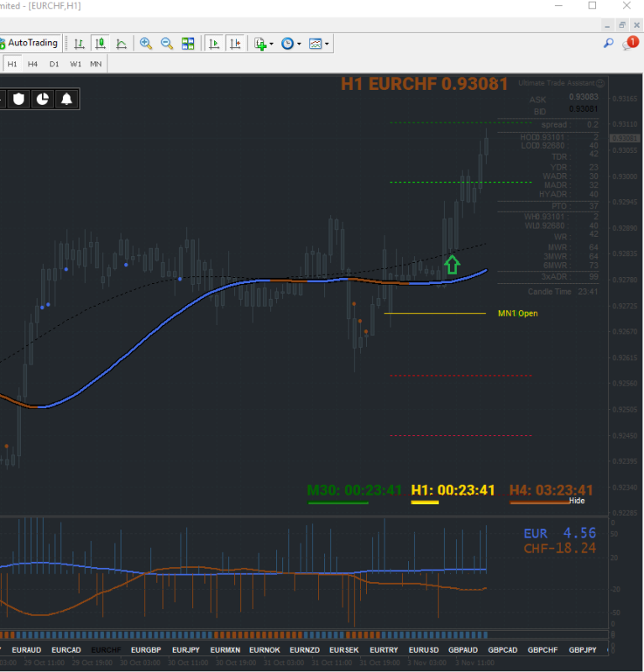Screen dimensions: 644x672
Task: Toggle the AutoTrading button
Action: point(30,43)
